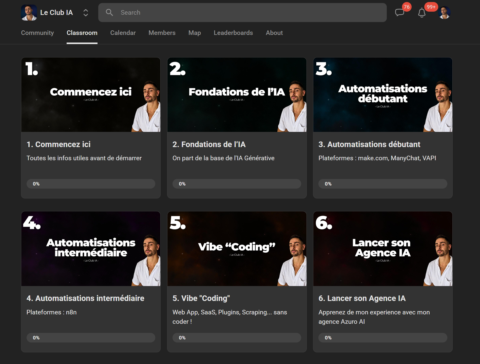
Task: Open the Commencez ici course thumbnail
Action: pos(91,95)
